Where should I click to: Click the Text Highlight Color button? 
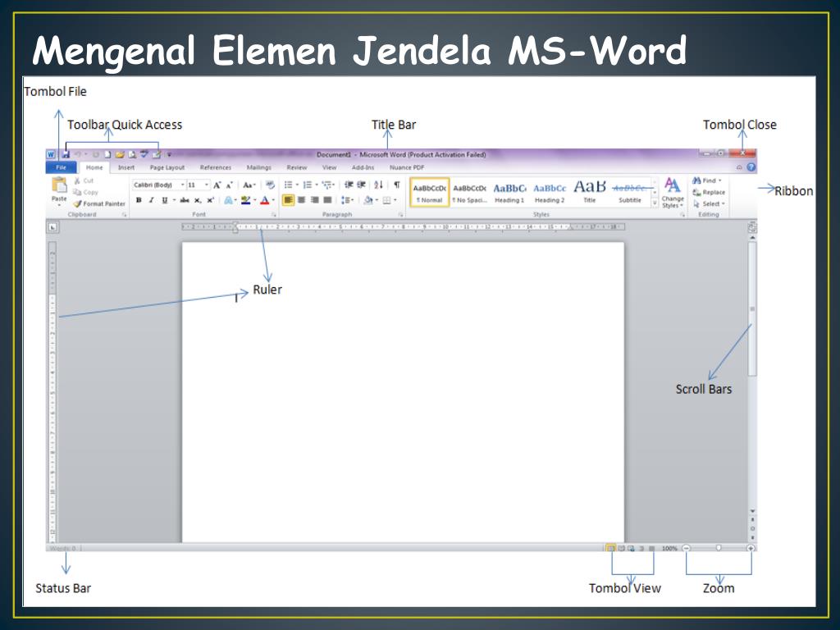click(245, 200)
